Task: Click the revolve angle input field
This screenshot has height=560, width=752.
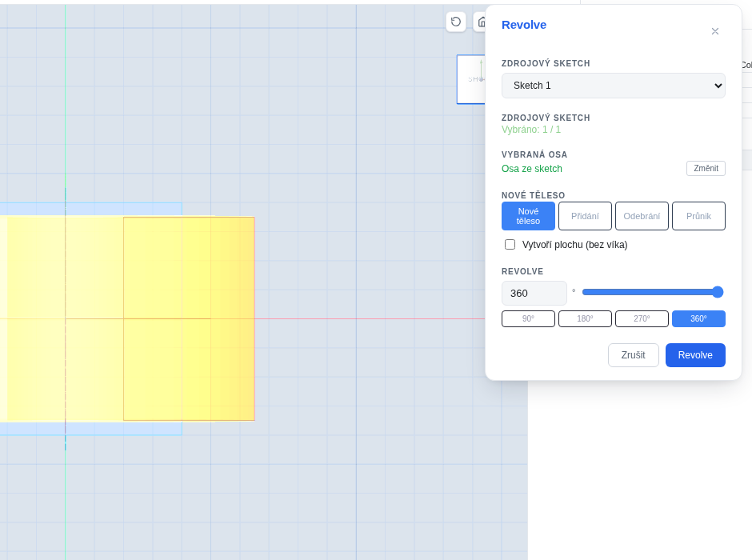Action: 534,293
